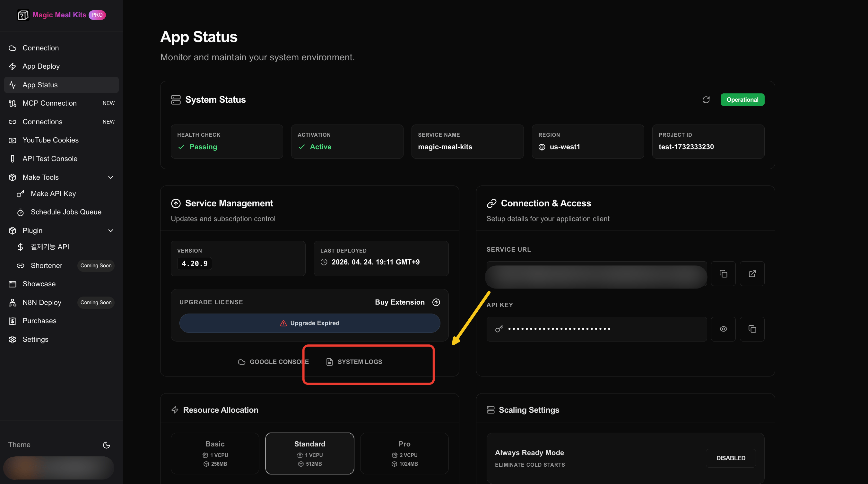The width and height of the screenshot is (868, 484).
Task: Click the Connection & Access link icon
Action: tap(491, 203)
